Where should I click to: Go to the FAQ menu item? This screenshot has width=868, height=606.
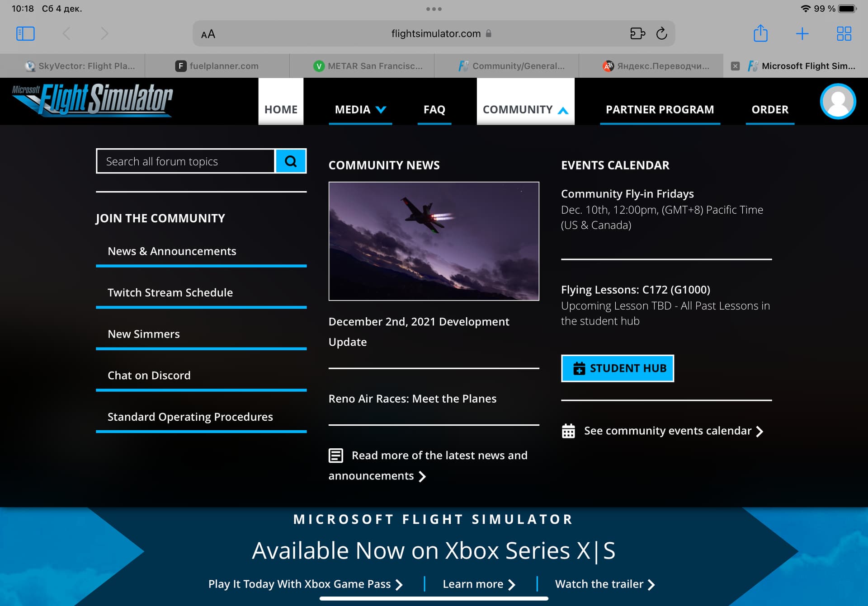click(434, 109)
